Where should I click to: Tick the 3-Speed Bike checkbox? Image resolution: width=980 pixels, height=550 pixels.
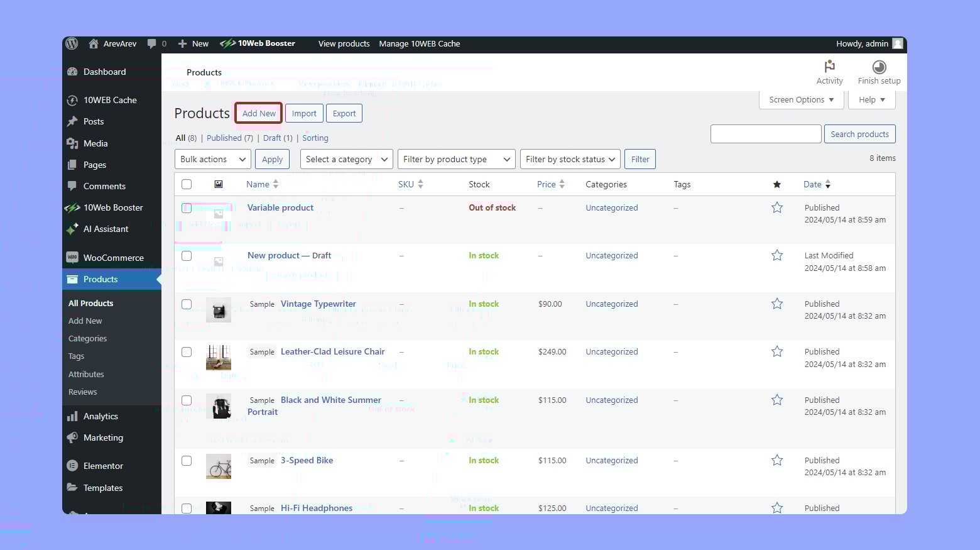tap(187, 461)
